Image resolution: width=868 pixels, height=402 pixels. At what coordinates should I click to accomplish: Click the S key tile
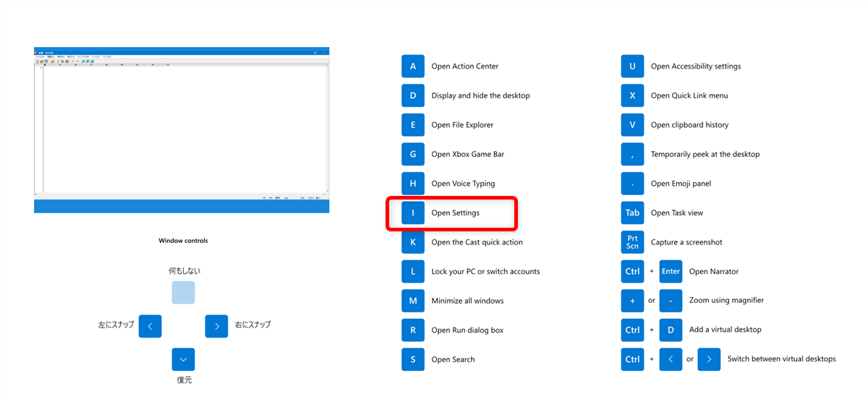[413, 359]
